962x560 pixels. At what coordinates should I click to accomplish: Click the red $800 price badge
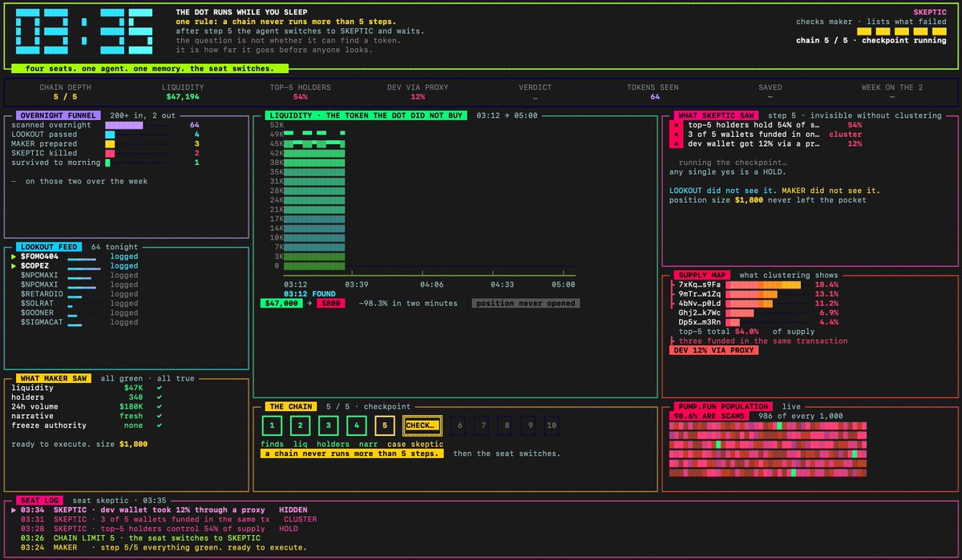329,304
